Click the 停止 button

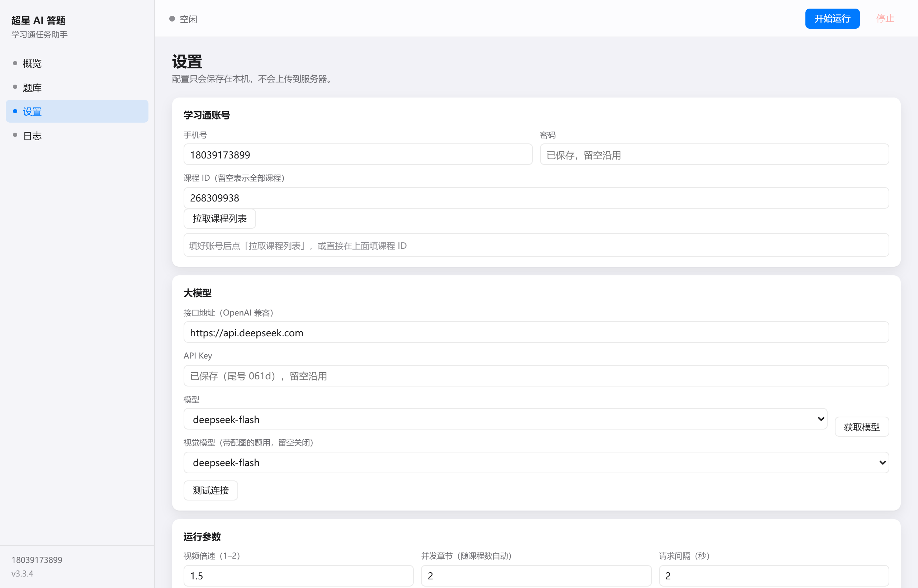coord(885,19)
